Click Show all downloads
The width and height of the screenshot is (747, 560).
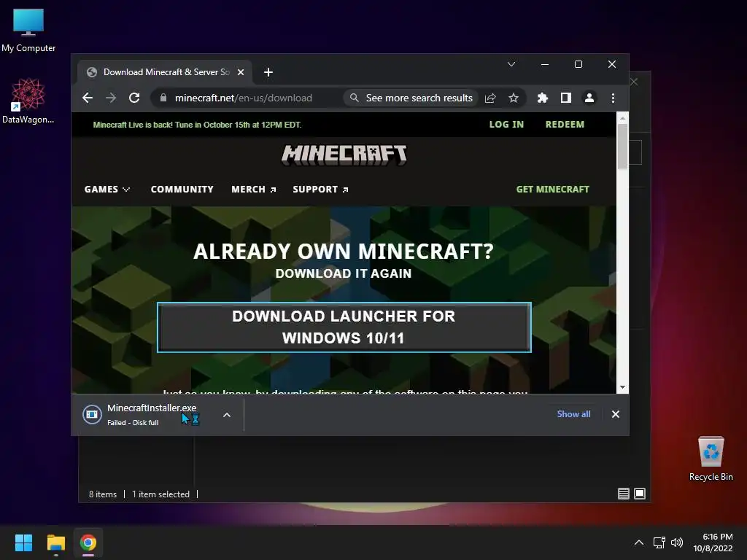pos(573,414)
